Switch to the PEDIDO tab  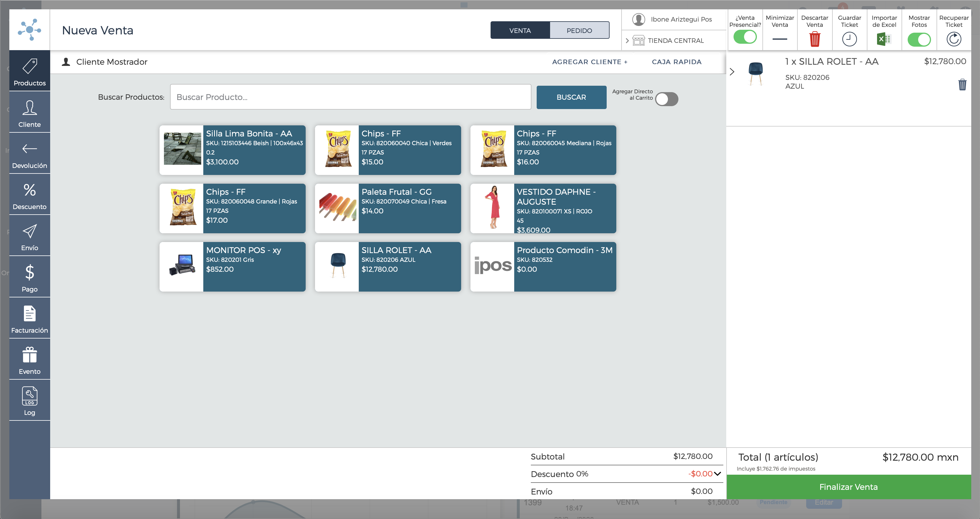[x=579, y=30]
